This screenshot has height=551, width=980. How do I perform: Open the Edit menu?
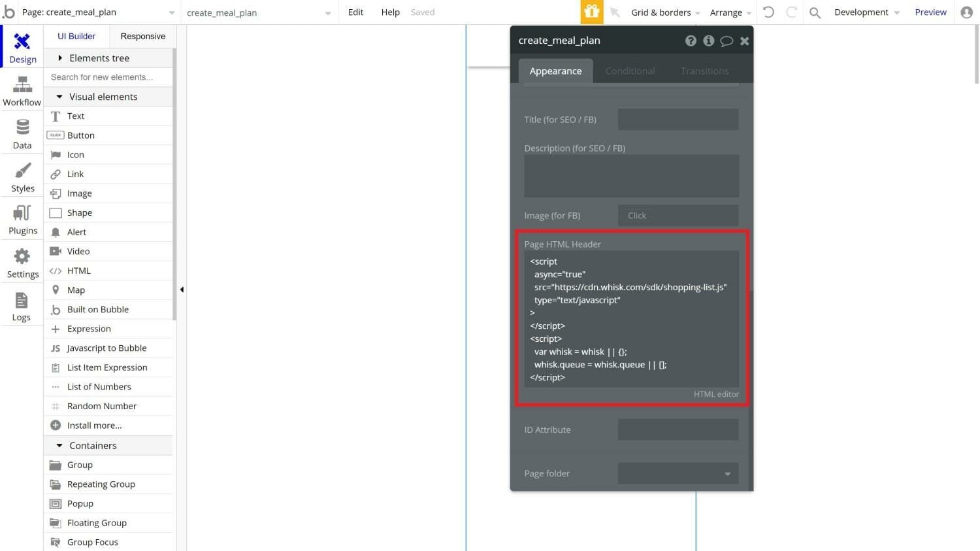pos(355,12)
